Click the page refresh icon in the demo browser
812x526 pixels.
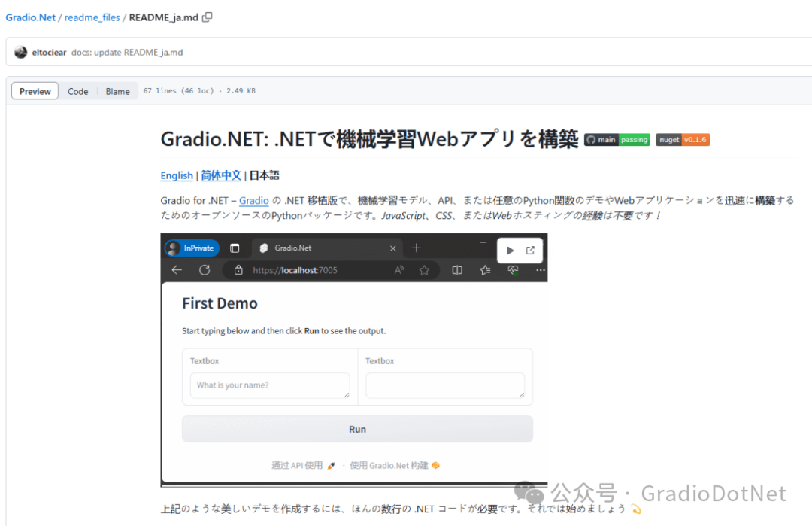(x=204, y=270)
